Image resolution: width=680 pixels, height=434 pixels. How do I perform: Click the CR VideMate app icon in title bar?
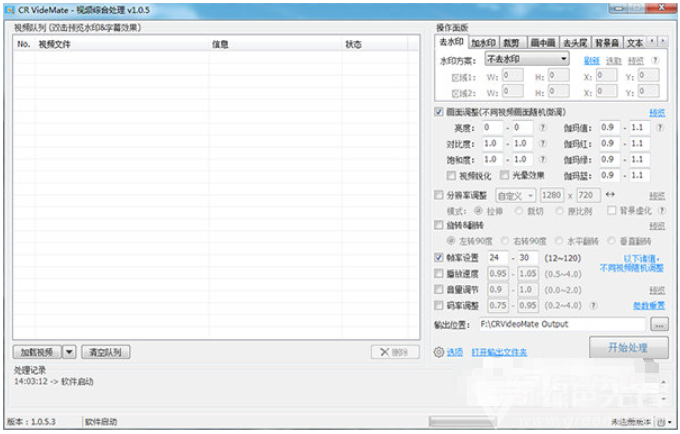[9, 10]
